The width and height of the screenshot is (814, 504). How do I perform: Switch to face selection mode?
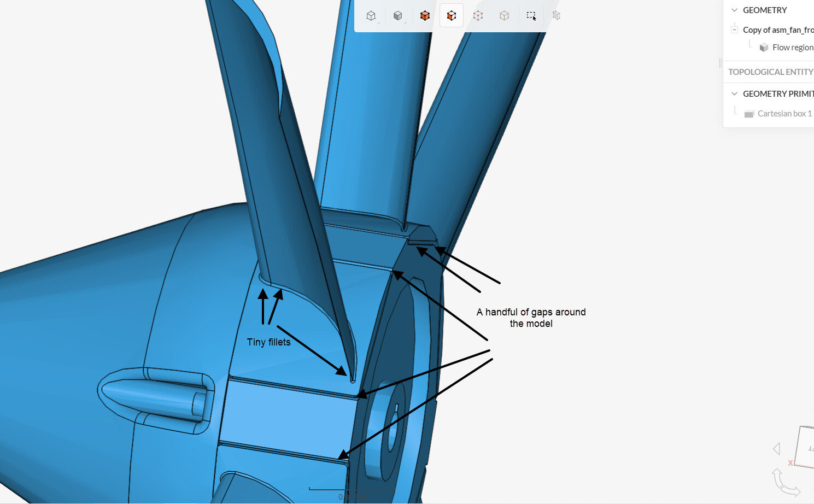[x=452, y=16]
